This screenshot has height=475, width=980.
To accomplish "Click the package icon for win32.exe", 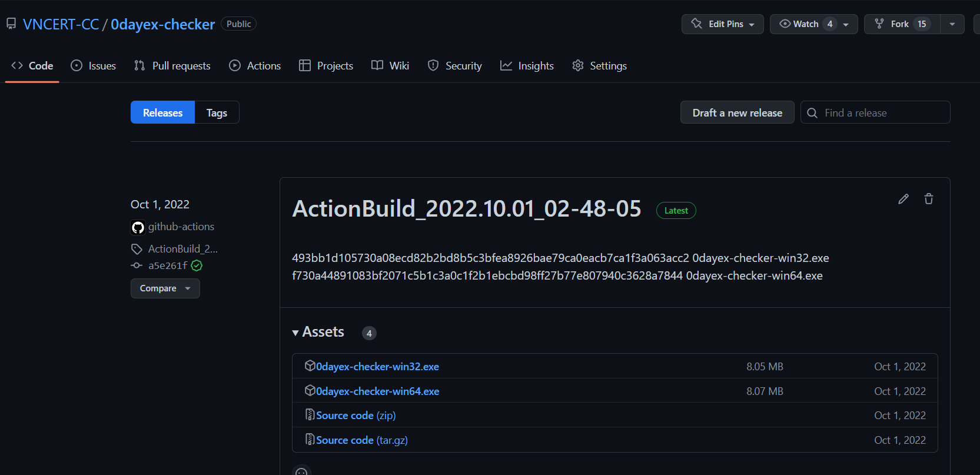I will [310, 366].
